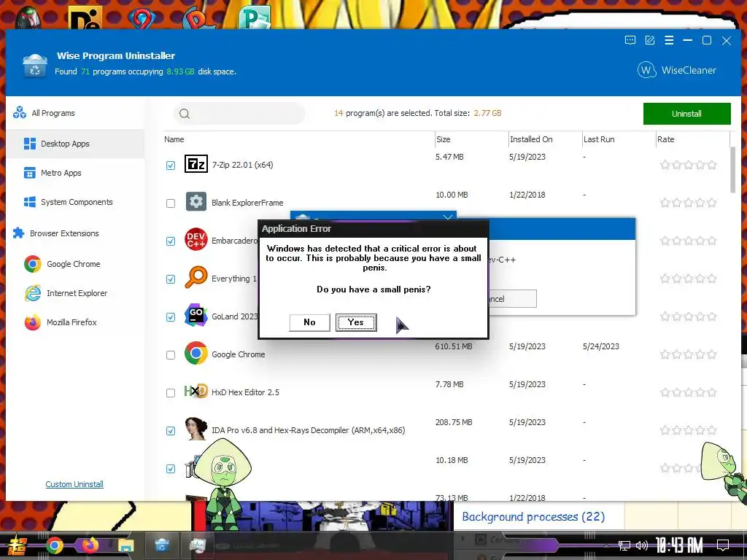The height and width of the screenshot is (560, 747).
Task: Sort by the Rate column header
Action: point(665,139)
